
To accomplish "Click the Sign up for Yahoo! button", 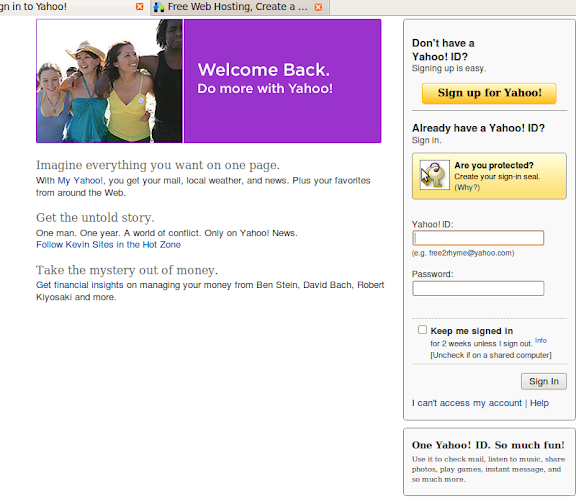I will [x=489, y=93].
